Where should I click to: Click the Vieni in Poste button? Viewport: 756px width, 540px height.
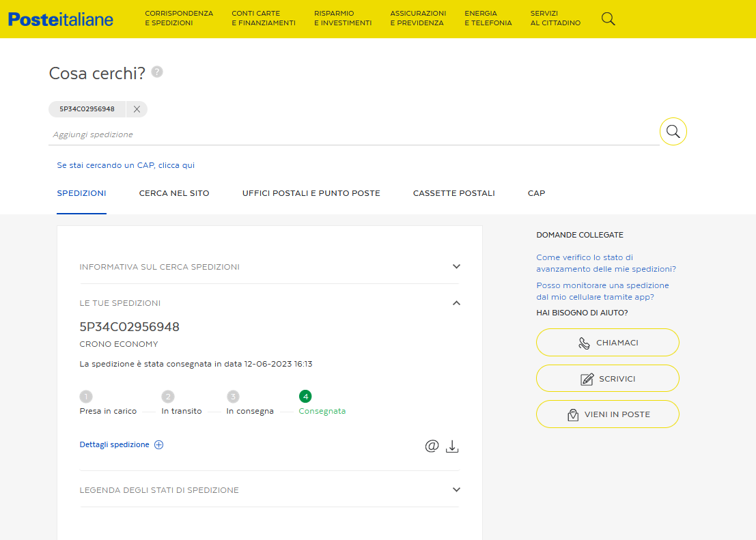(607, 414)
